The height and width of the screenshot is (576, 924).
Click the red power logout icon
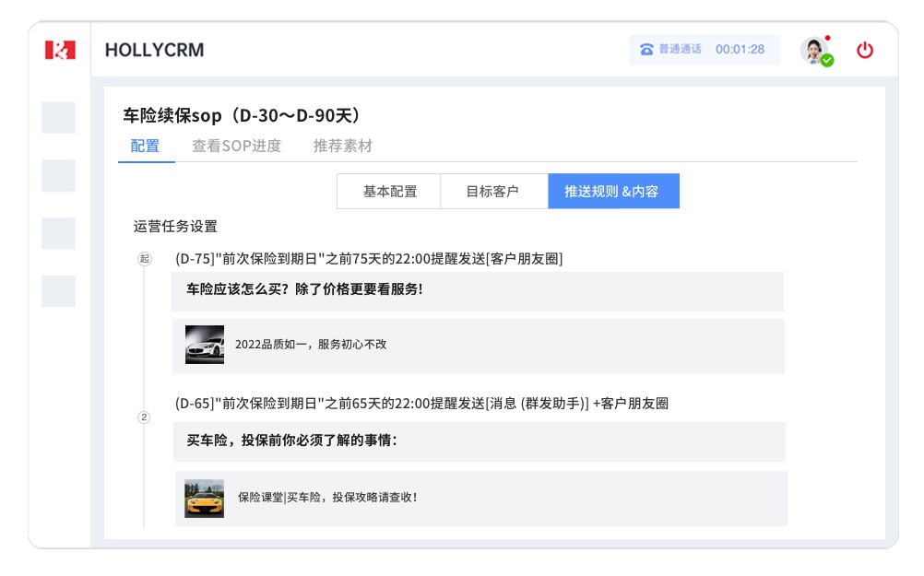[x=864, y=50]
